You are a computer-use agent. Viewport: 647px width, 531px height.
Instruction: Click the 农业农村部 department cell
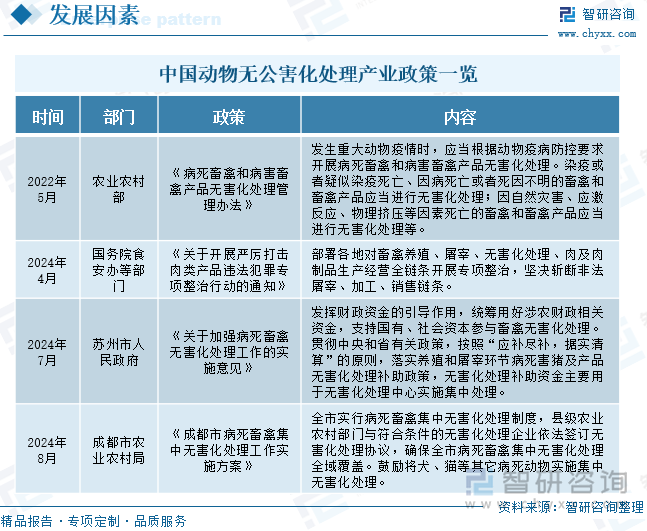[x=118, y=189]
